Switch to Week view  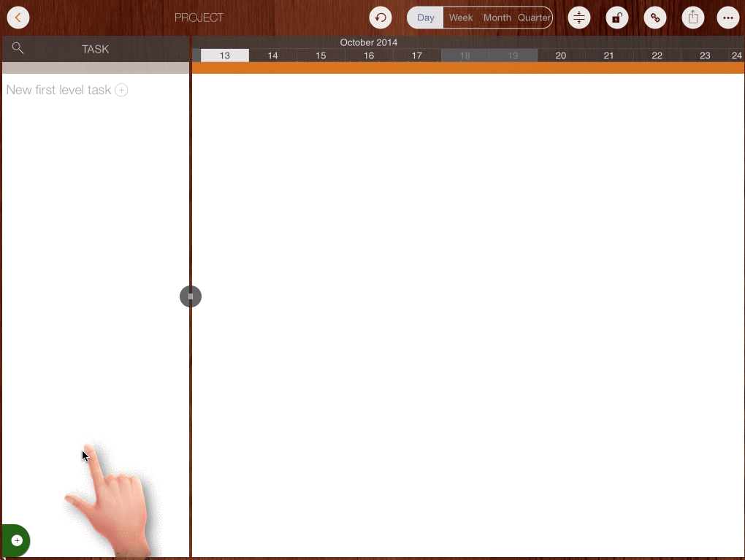461,18
